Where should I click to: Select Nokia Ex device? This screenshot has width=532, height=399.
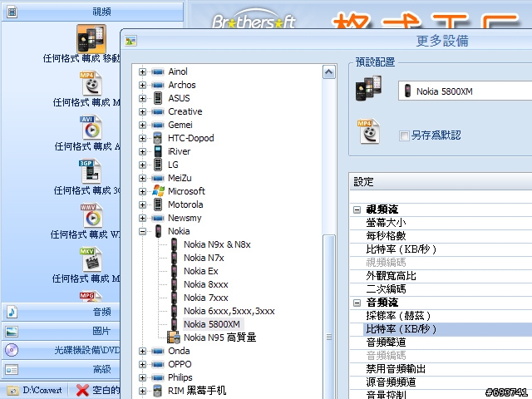(x=201, y=271)
